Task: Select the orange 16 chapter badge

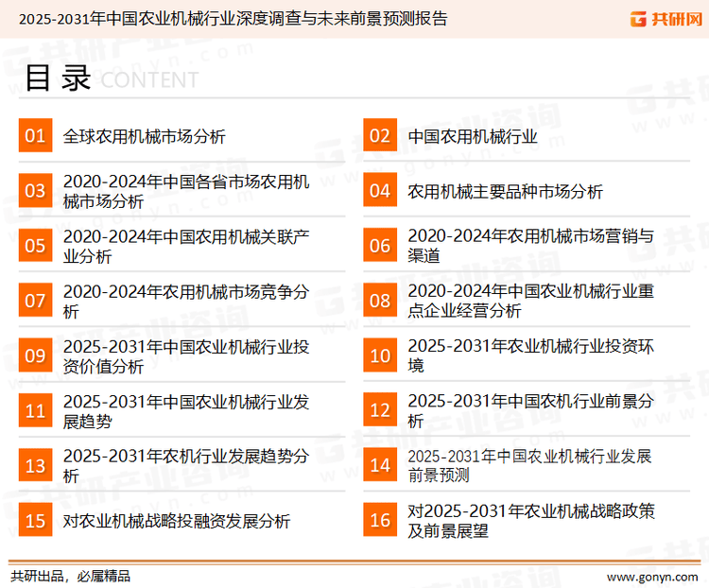Action: pos(380,520)
